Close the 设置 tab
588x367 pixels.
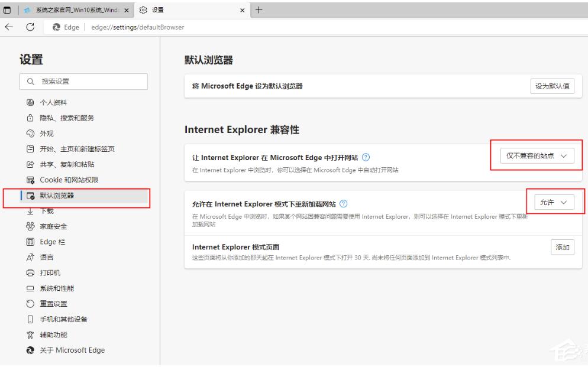coord(243,11)
